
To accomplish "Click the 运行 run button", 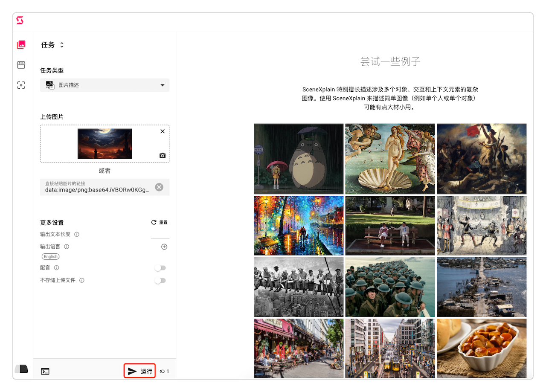I will pos(140,371).
